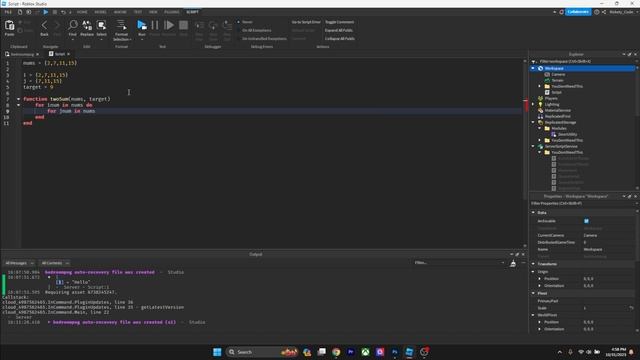Viewport: 640px width, 360px height.
Task: Click the ReplicatedFirst icon in Explorer
Action: [540, 116]
